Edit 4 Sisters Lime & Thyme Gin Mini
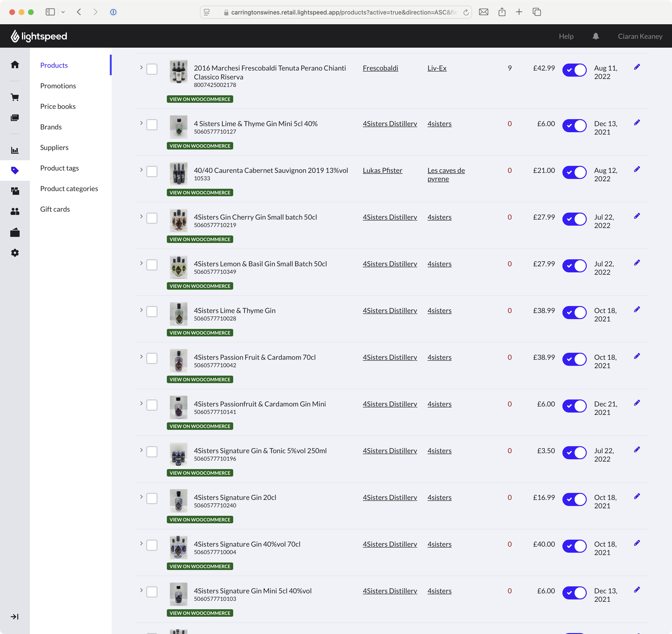Image resolution: width=672 pixels, height=634 pixels. (x=637, y=123)
